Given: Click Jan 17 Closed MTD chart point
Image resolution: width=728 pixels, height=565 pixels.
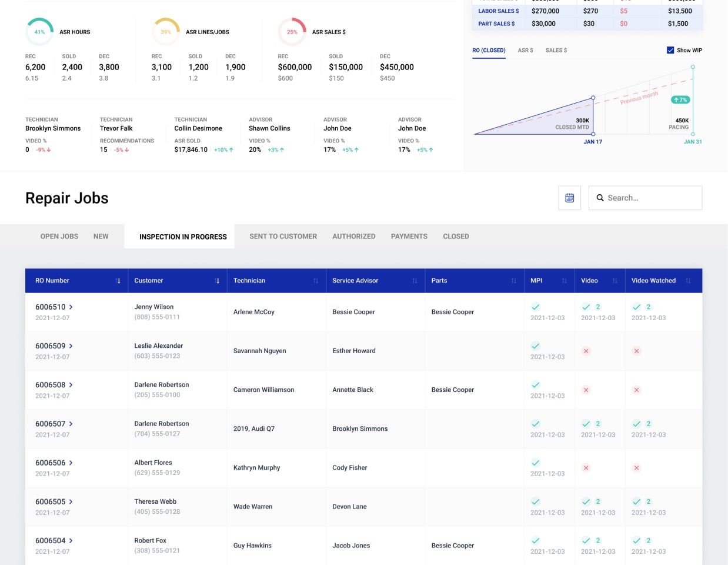Looking at the screenshot, I should coord(593,98).
